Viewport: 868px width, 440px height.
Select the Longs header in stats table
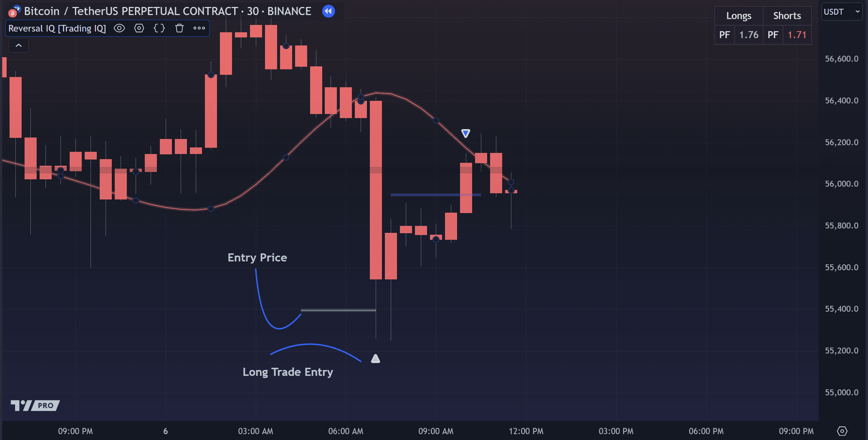click(x=739, y=16)
